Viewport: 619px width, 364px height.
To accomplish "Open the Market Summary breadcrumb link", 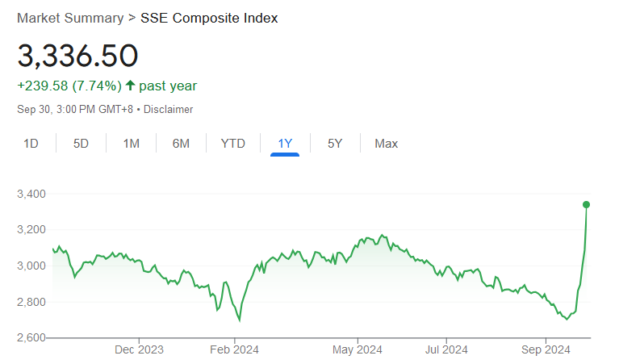I will tap(70, 19).
